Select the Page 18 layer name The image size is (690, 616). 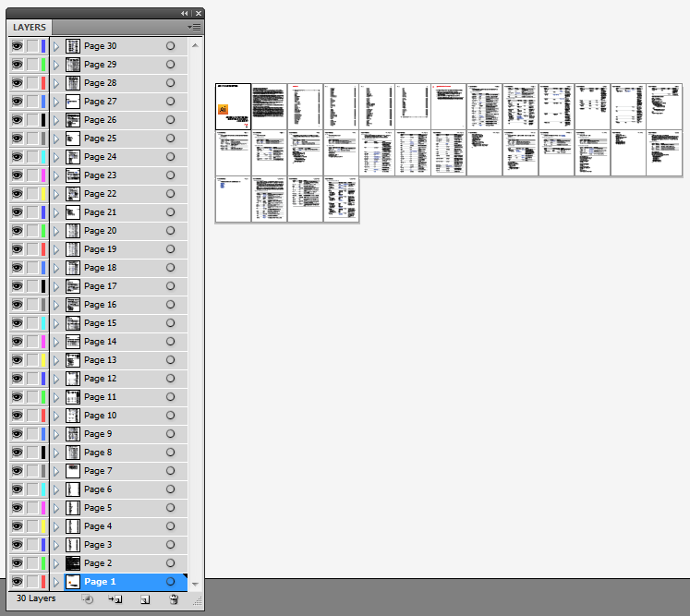[x=101, y=268]
